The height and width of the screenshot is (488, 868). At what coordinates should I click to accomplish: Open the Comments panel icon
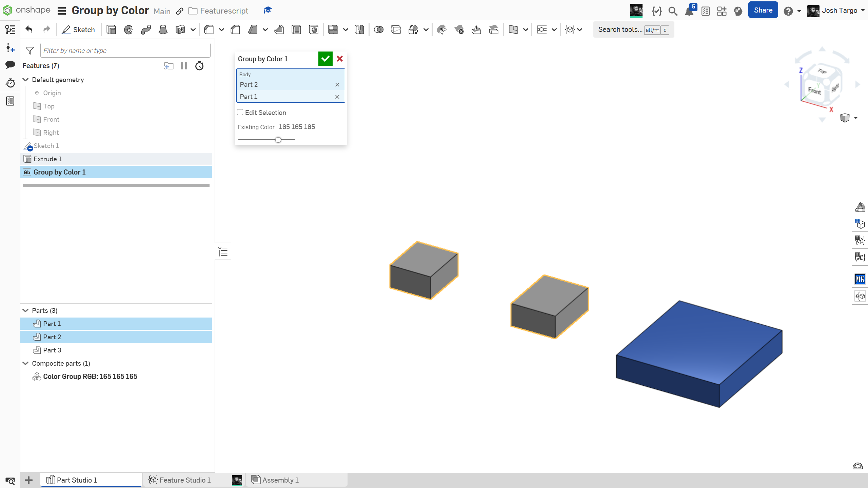(x=10, y=65)
